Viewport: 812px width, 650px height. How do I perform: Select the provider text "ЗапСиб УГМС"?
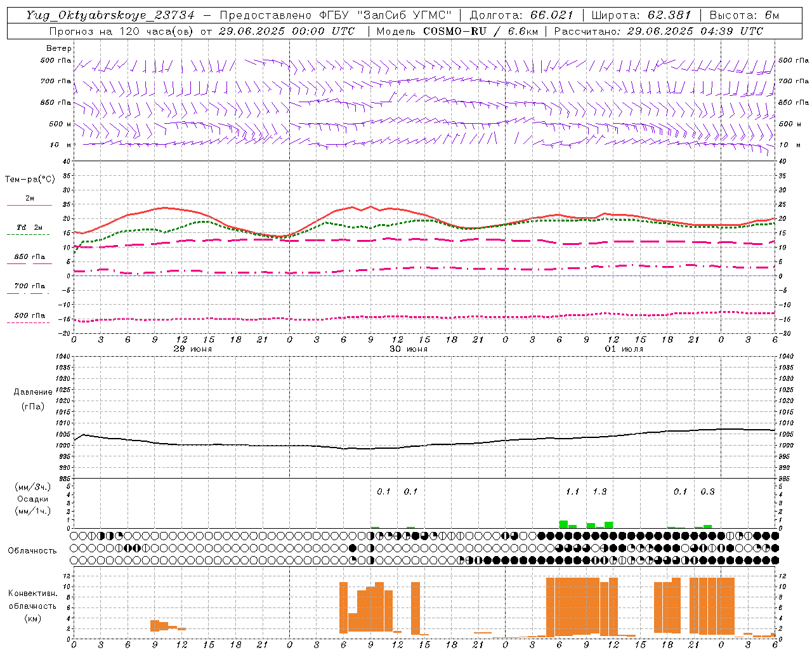click(403, 15)
